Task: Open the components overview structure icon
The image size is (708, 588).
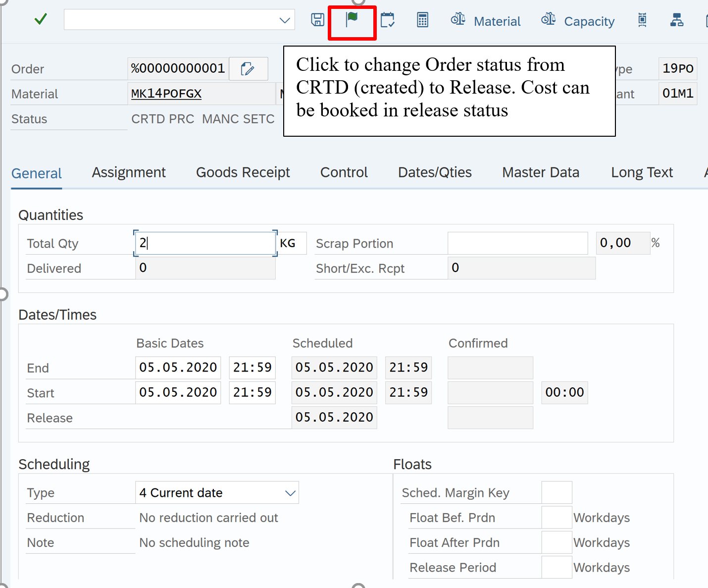Action: (676, 20)
